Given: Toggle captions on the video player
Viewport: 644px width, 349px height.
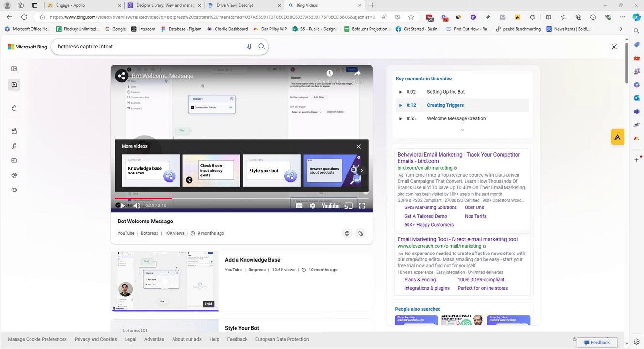Looking at the screenshot, I should point(299,206).
